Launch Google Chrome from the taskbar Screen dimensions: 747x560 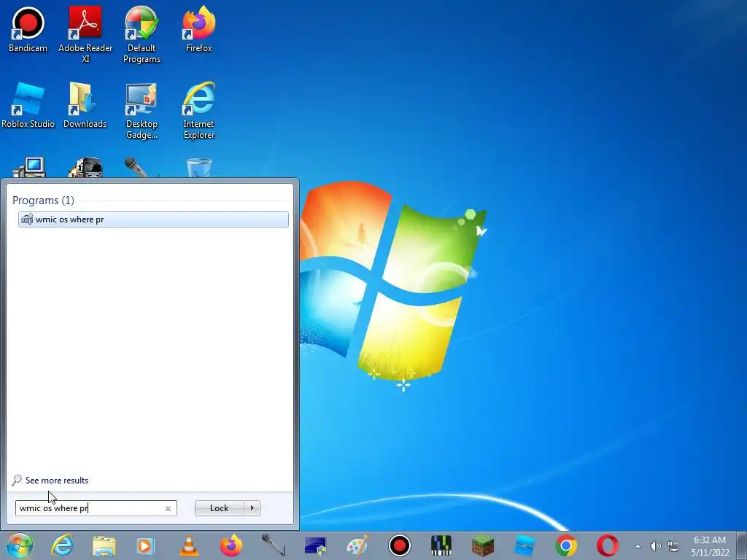(x=566, y=545)
